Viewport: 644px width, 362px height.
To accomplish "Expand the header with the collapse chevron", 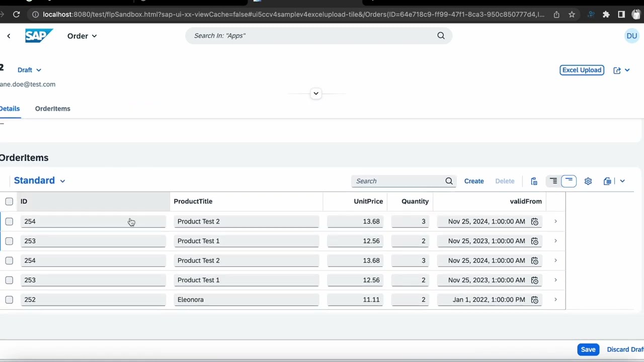I will coord(316,94).
